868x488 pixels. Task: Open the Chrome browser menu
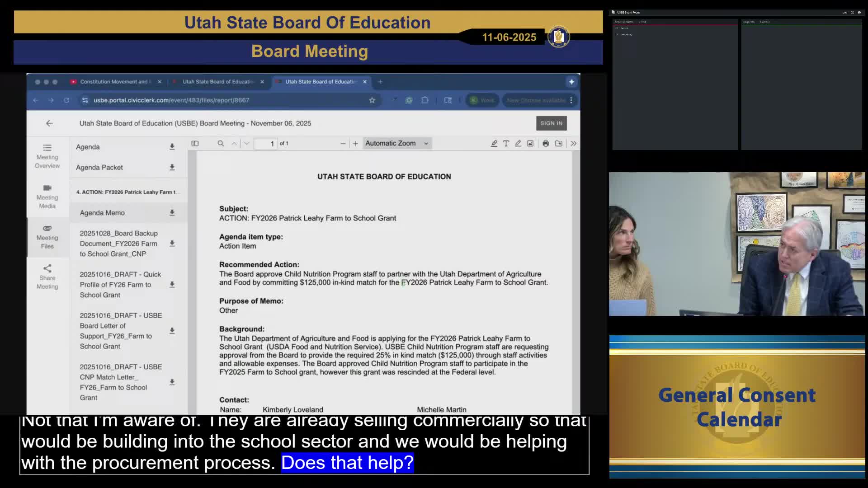[x=571, y=100]
